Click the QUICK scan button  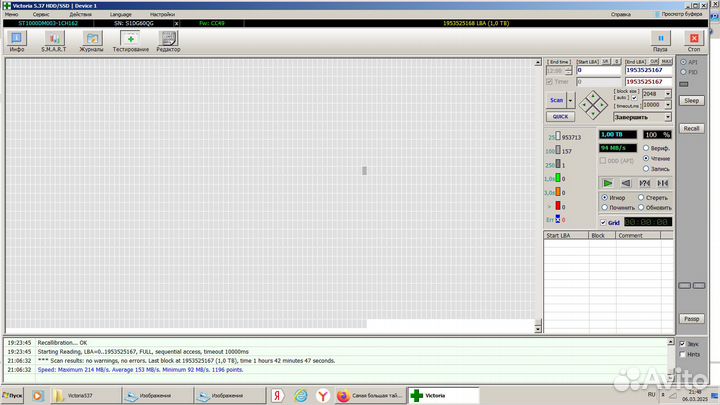(560, 116)
